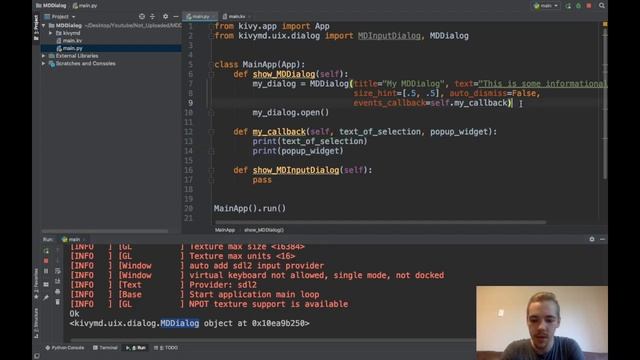
Task: Click the Run tool window button
Action: 136,348
